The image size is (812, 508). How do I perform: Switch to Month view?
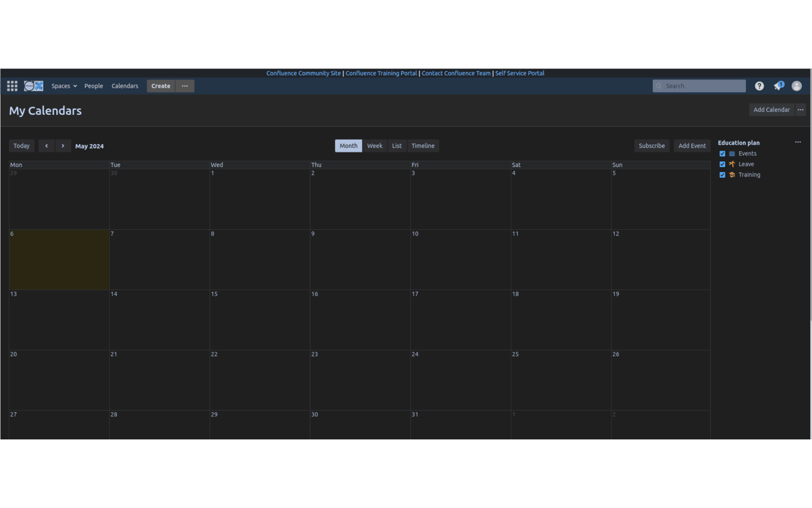click(x=348, y=146)
